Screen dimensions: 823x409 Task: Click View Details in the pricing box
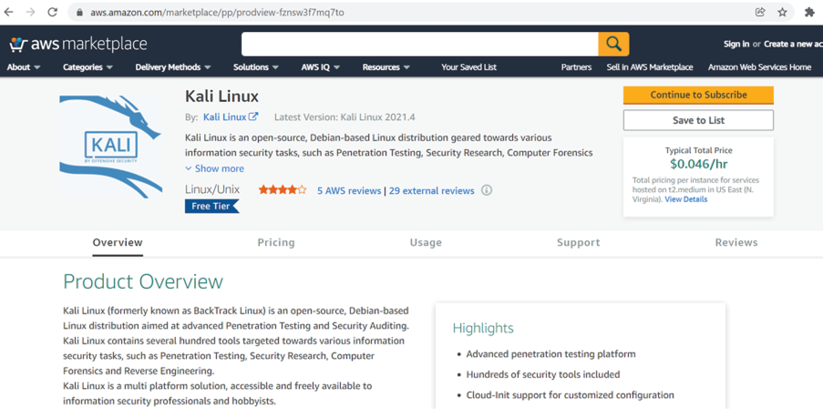pos(686,200)
